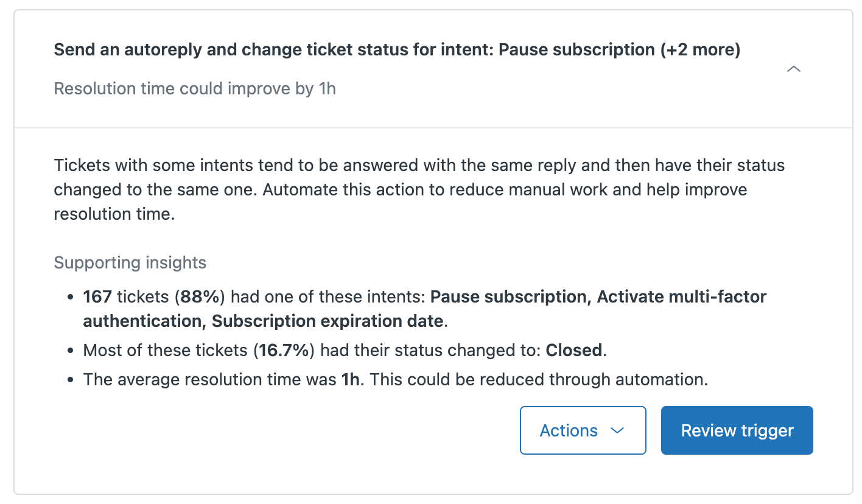The width and height of the screenshot is (862, 504).
Task: Click the bold '1h' average resolution time
Action: [351, 380]
